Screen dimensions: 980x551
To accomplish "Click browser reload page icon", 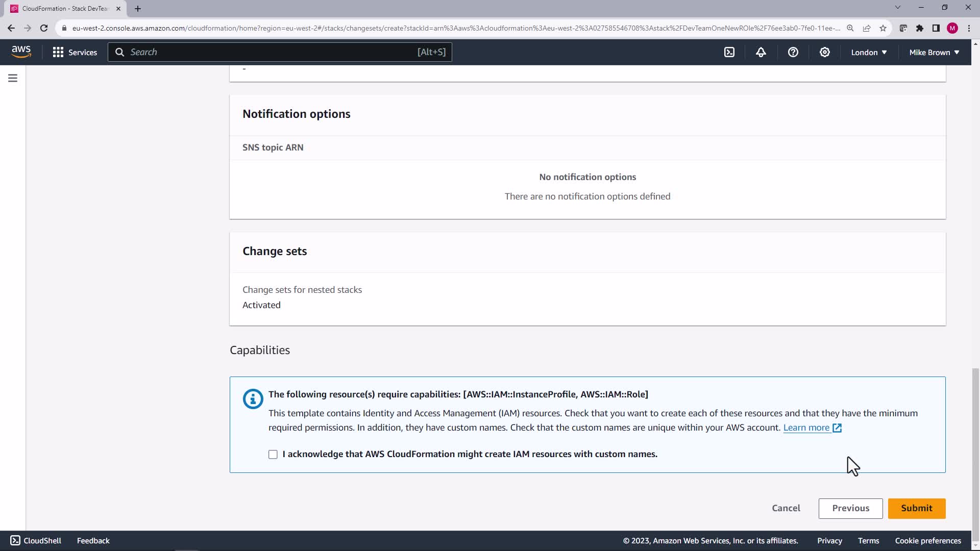I will pos(44,28).
